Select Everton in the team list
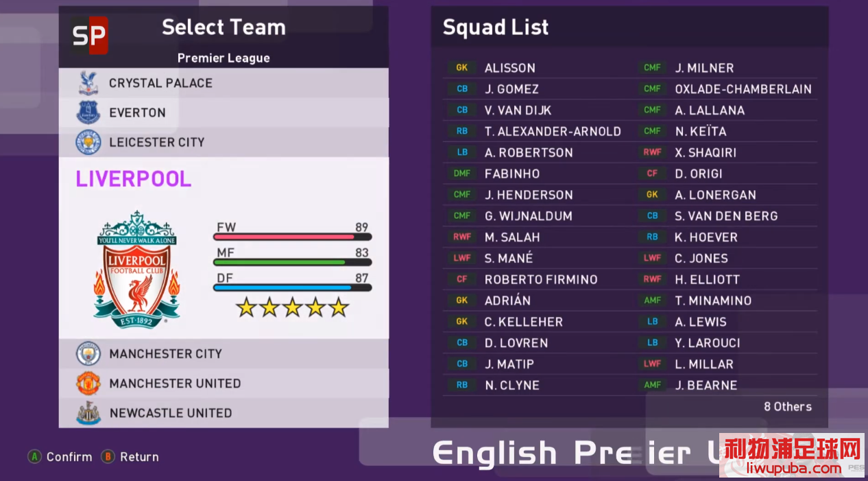 (x=224, y=113)
